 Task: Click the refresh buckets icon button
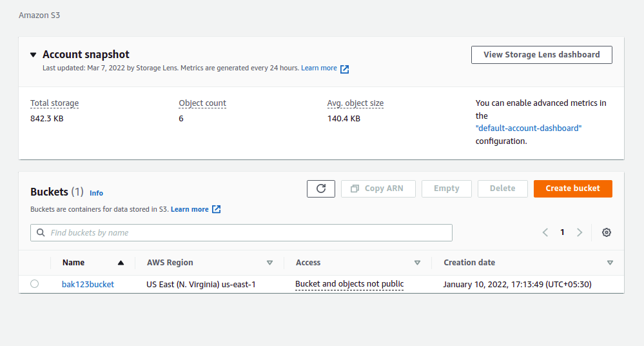pyautogui.click(x=321, y=188)
